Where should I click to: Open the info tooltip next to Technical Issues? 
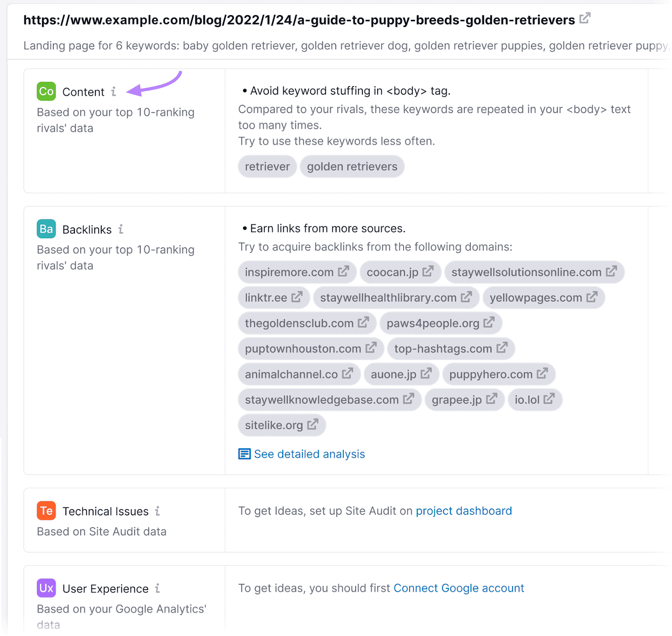coord(157,512)
